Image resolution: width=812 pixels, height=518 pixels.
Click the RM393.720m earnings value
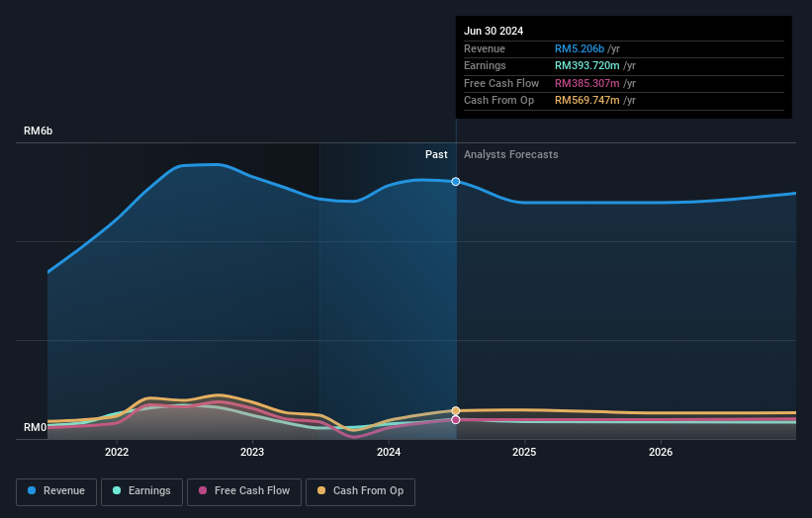pyautogui.click(x=587, y=65)
